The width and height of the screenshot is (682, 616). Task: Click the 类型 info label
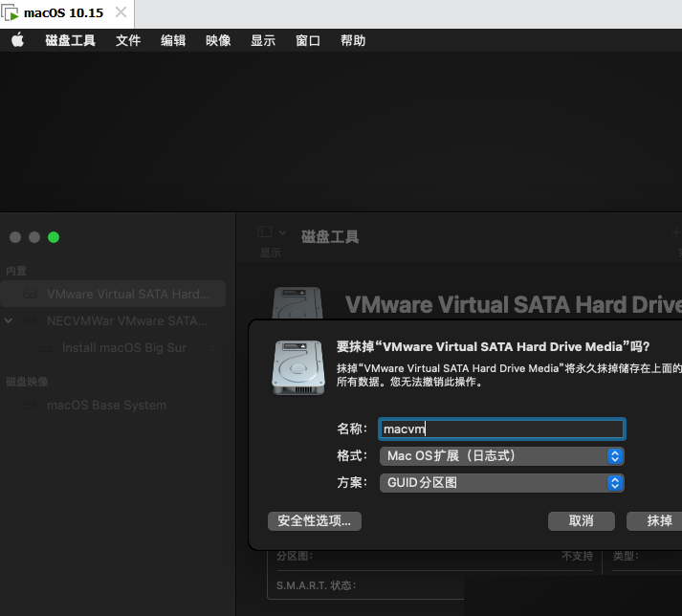point(626,556)
